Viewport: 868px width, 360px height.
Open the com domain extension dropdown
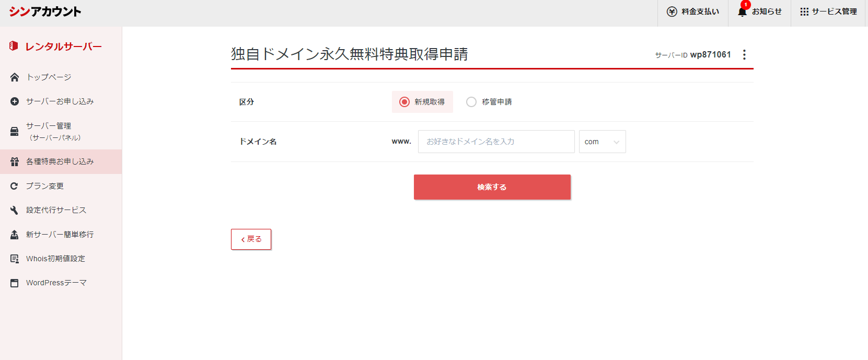[x=602, y=142]
